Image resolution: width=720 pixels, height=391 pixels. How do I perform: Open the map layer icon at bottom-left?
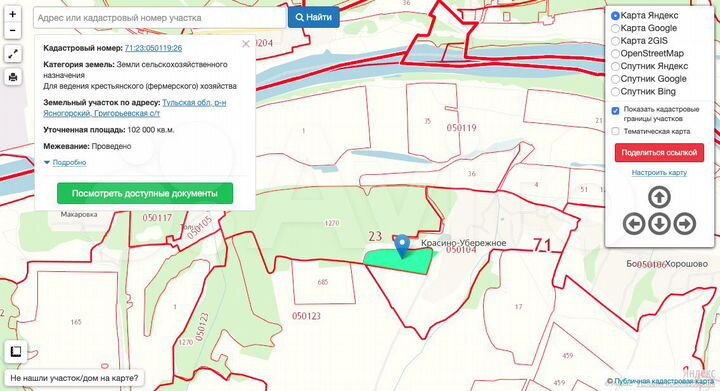(16, 352)
